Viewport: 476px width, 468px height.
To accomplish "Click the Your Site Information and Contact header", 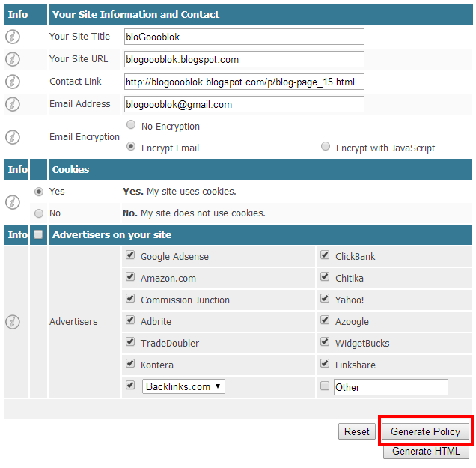I will click(135, 14).
